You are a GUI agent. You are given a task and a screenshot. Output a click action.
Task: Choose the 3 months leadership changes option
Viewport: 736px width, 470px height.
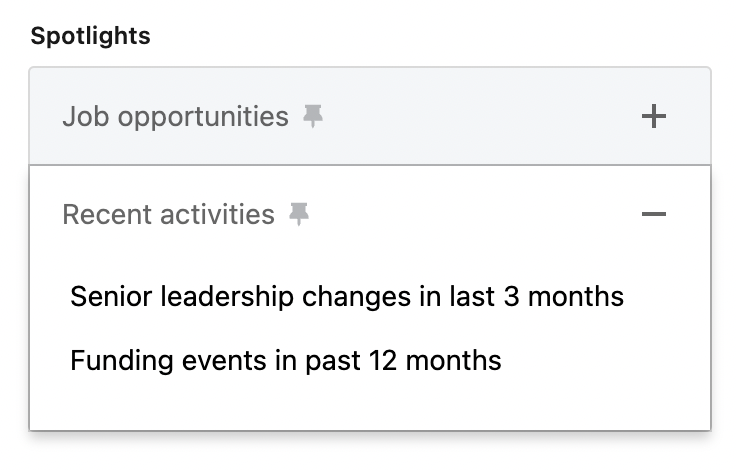click(x=347, y=297)
